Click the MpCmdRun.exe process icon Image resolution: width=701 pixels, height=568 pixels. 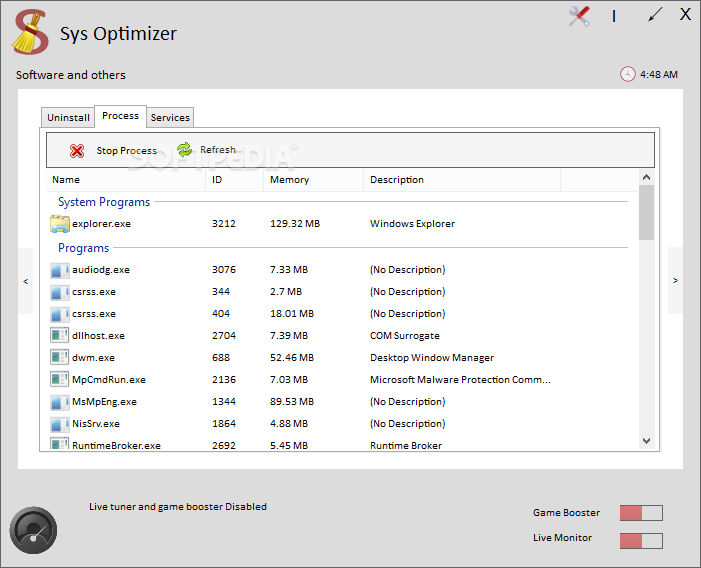(x=59, y=379)
